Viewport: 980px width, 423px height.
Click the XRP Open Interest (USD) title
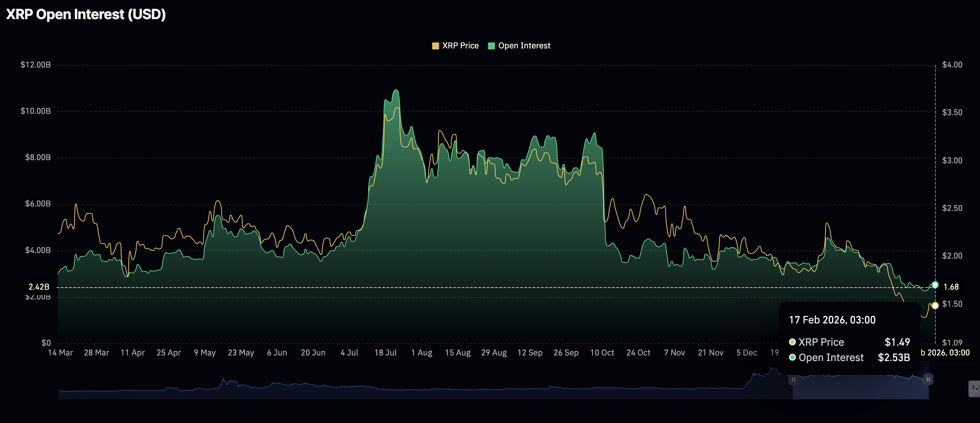click(x=86, y=14)
